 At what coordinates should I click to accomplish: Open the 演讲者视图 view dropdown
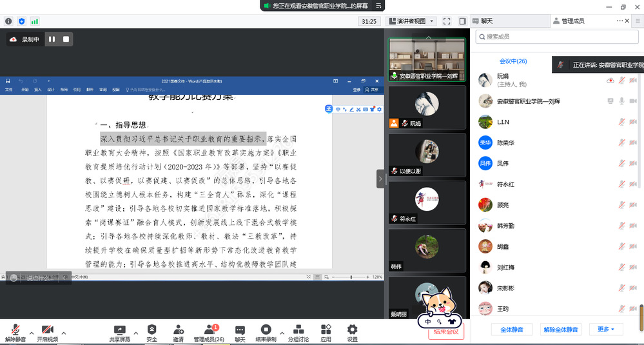[412, 21]
